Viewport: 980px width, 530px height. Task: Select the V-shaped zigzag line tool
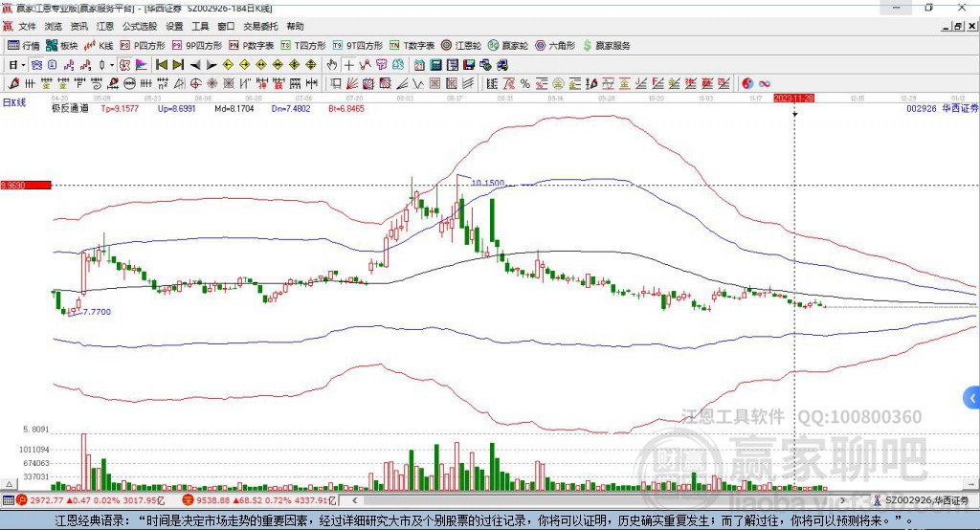[417, 84]
